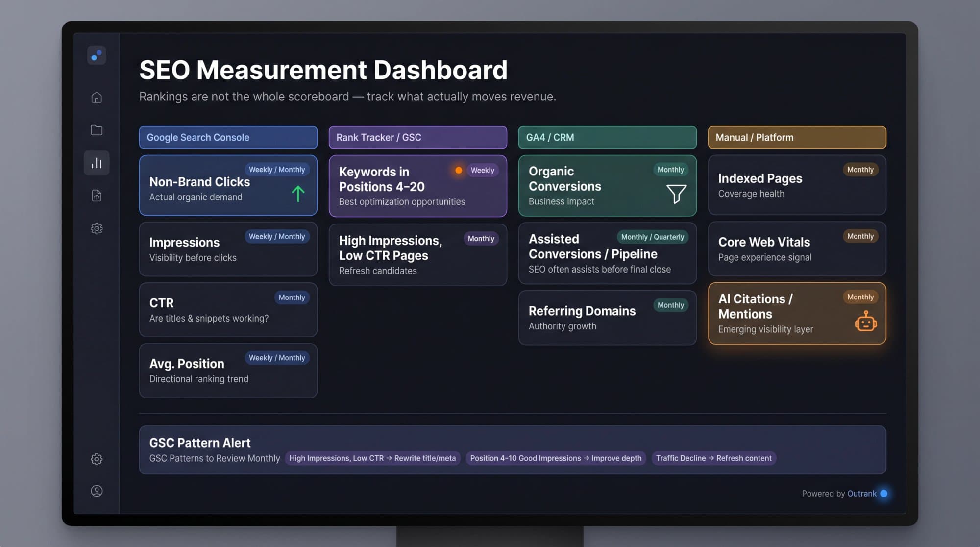Image resolution: width=980 pixels, height=547 pixels.
Task: Click the funnel icon on Organic Conversions
Action: (x=676, y=194)
